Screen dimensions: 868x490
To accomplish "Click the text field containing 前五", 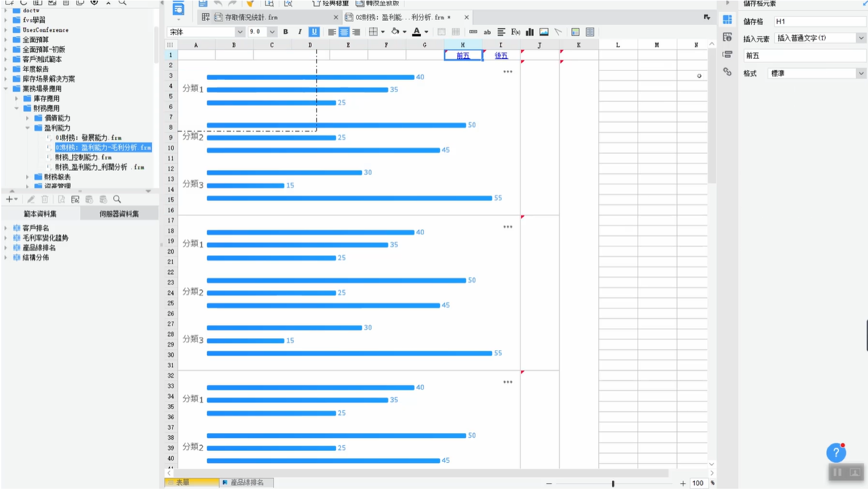I will pyautogui.click(x=805, y=56).
